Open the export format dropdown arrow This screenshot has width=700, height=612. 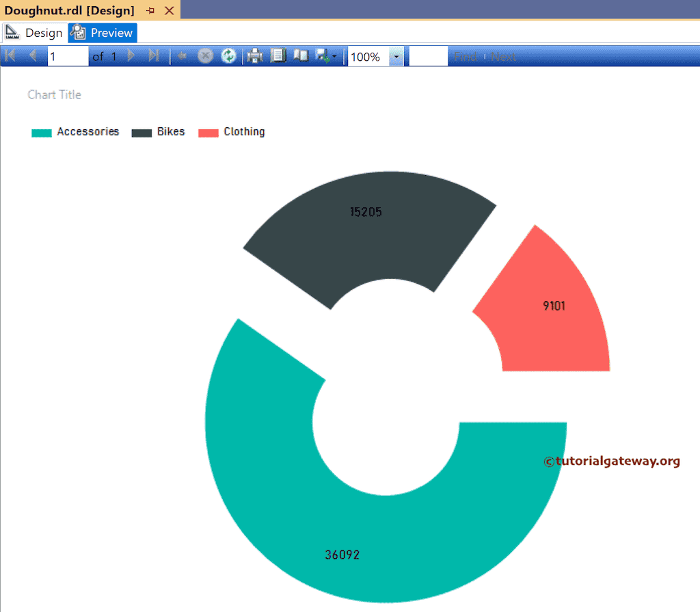tap(336, 55)
